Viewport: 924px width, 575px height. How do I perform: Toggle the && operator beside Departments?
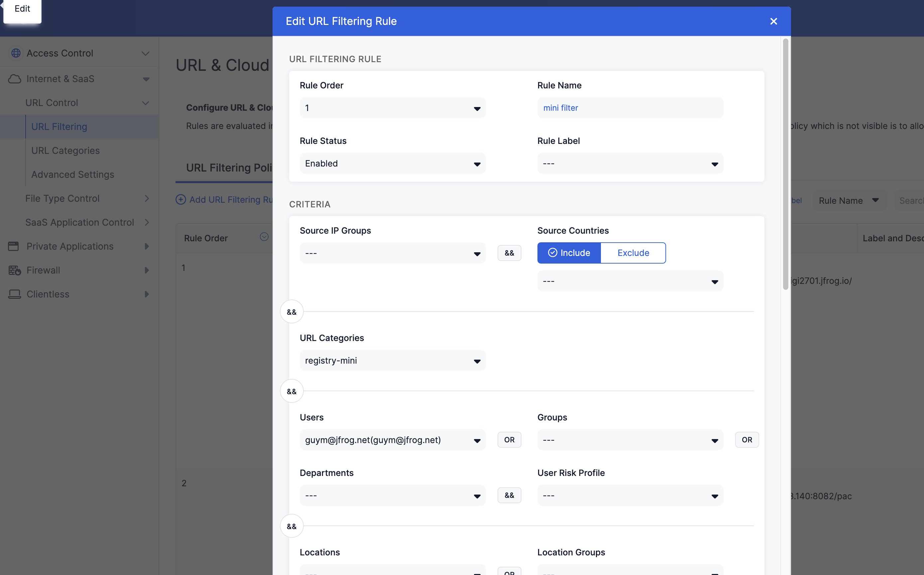[x=509, y=495]
